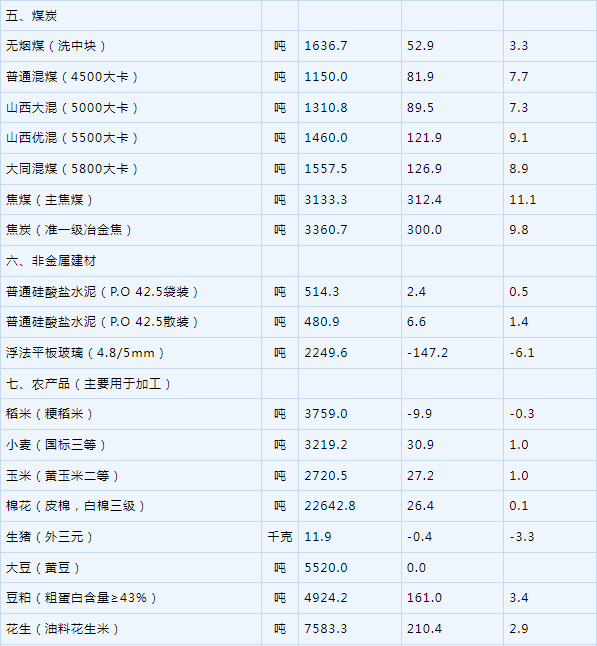Select the -147.2 value for 浮法平板玻璃

pos(427,353)
